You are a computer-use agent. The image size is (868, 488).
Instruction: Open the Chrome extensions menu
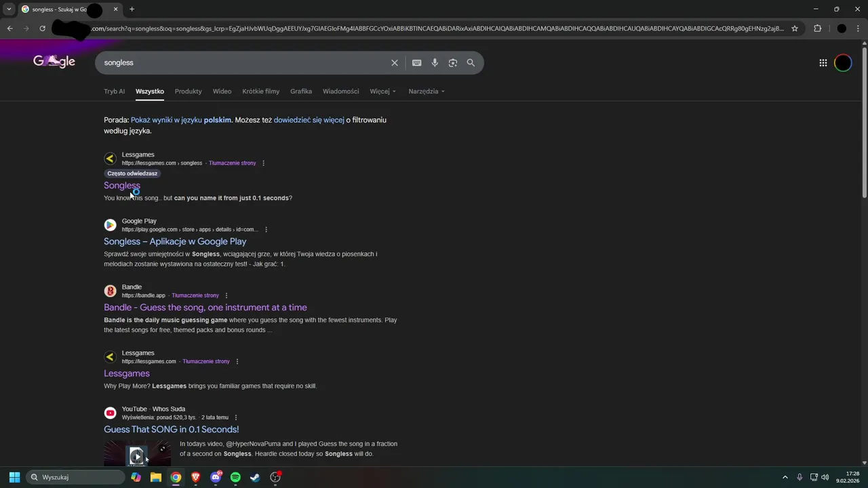817,28
